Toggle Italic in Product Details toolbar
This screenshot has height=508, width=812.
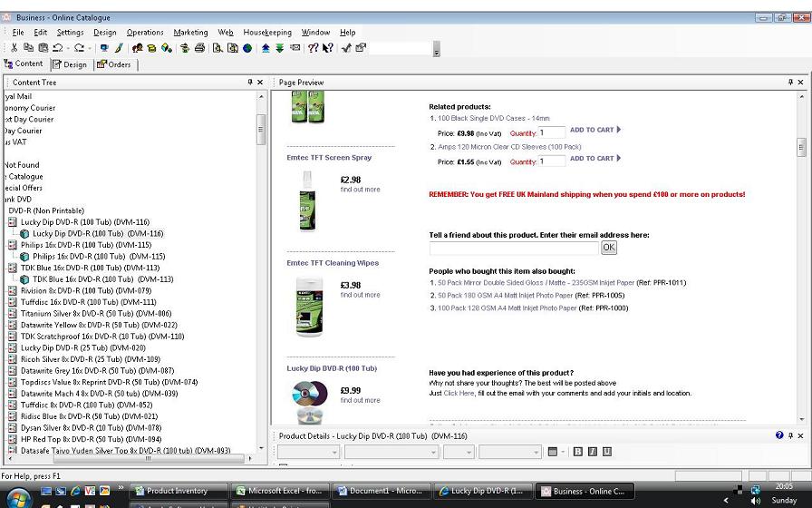coord(593,452)
